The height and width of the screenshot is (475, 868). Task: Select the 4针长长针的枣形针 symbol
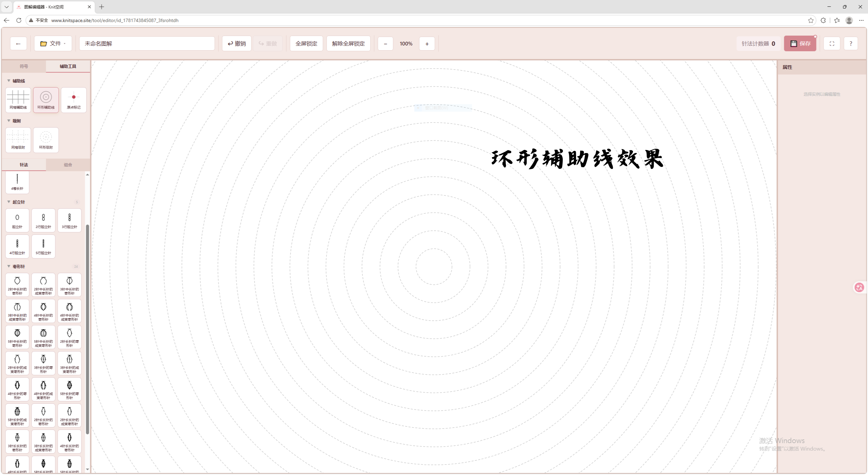[70, 441]
